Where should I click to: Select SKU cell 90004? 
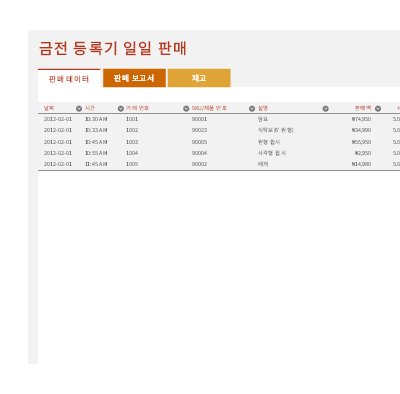[199, 153]
